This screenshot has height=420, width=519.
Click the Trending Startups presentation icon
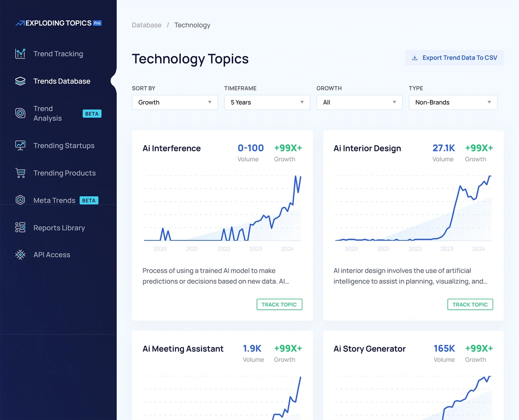(20, 146)
